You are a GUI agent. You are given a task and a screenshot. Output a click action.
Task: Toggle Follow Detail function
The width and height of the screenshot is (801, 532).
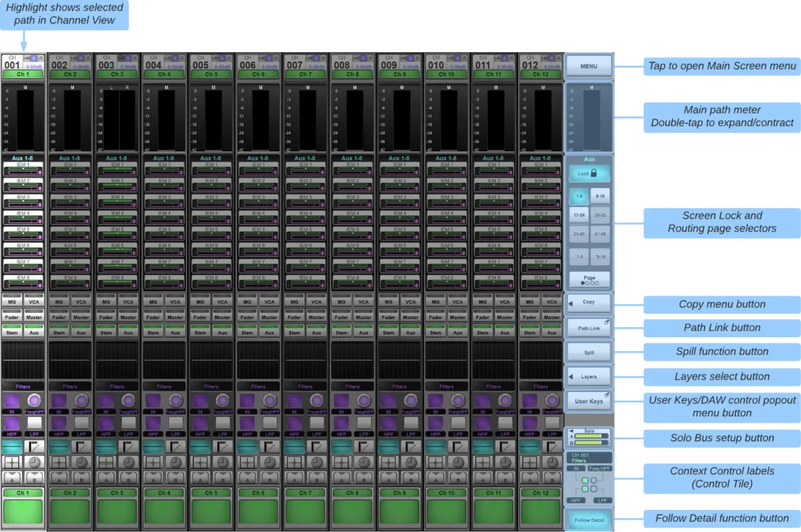pyautogui.click(x=588, y=520)
